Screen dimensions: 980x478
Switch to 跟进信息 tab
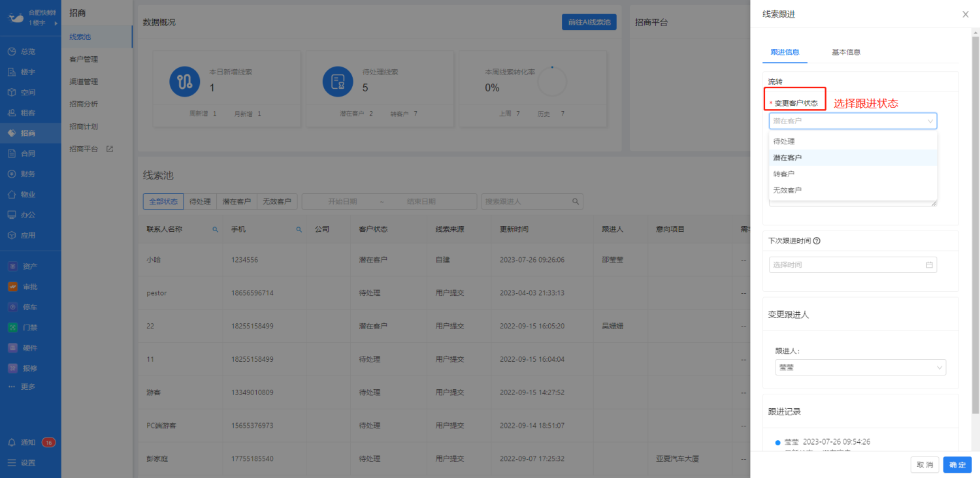click(785, 52)
